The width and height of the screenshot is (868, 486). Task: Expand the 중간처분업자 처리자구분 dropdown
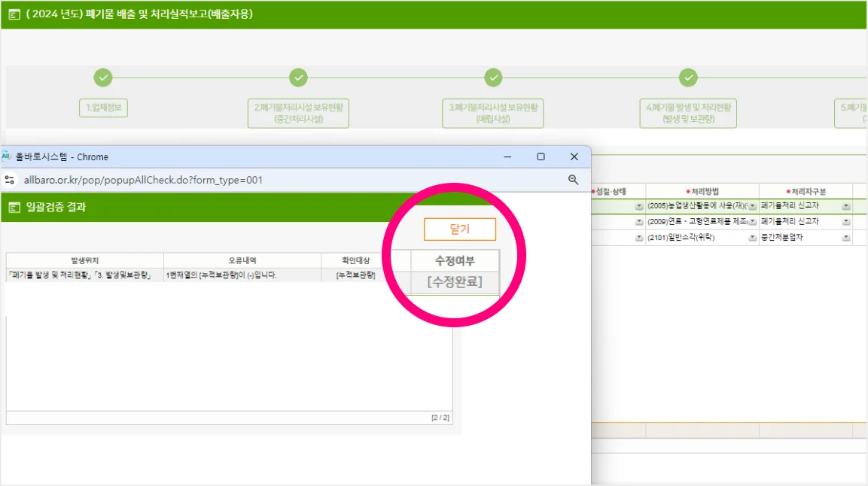pos(846,238)
